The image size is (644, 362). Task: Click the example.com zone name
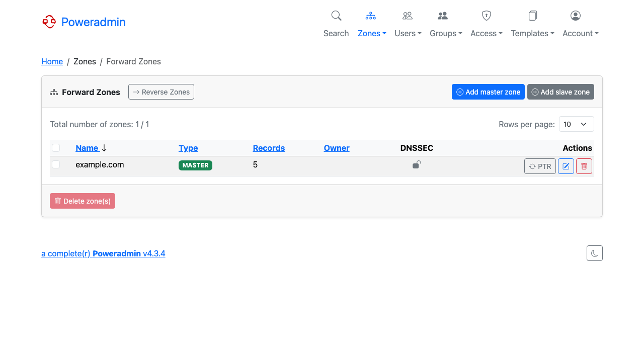coord(100,164)
